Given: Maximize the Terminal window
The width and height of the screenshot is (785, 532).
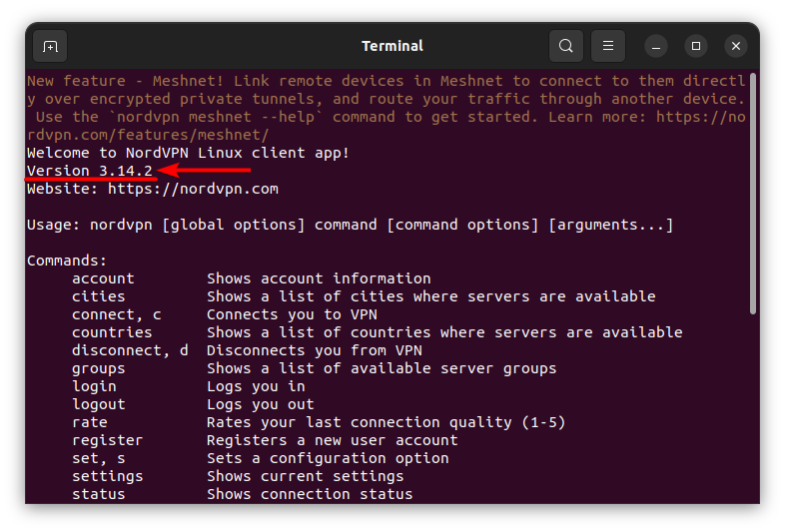Looking at the screenshot, I should point(696,46).
